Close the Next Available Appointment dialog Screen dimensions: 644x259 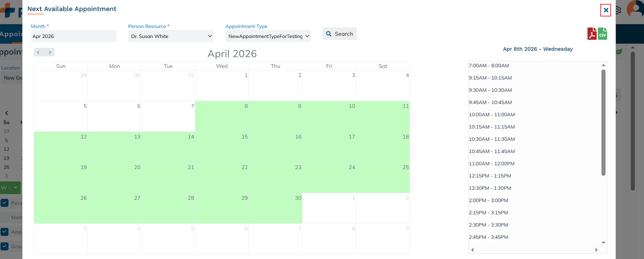coord(606,10)
